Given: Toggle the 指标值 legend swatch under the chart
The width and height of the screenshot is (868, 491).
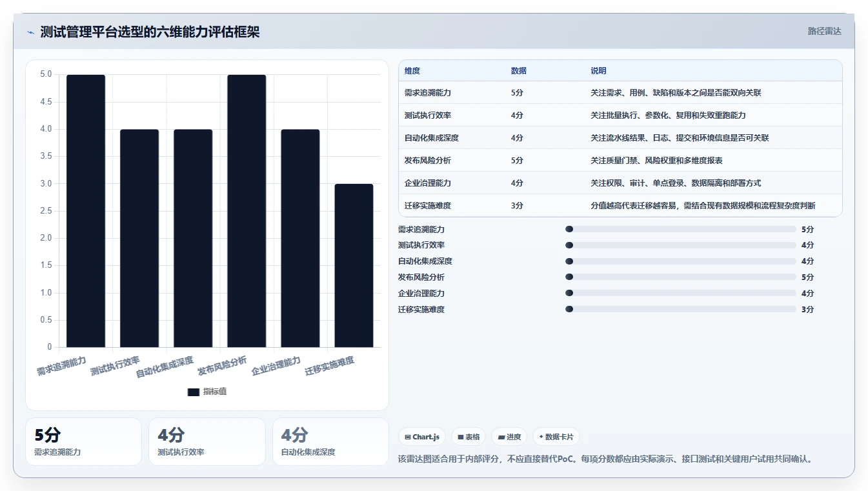Looking at the screenshot, I should pos(194,392).
